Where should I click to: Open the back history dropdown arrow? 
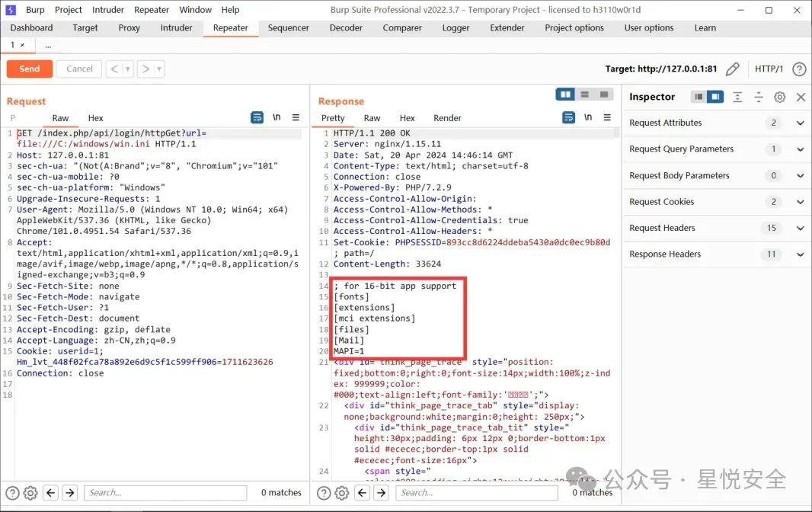[x=128, y=69]
